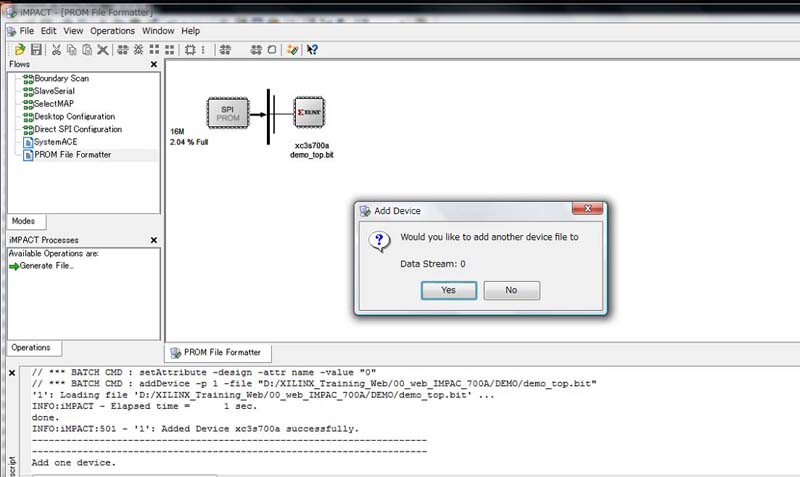800x477 pixels.
Task: Select the Boundary Scan flow
Action: tap(61, 79)
